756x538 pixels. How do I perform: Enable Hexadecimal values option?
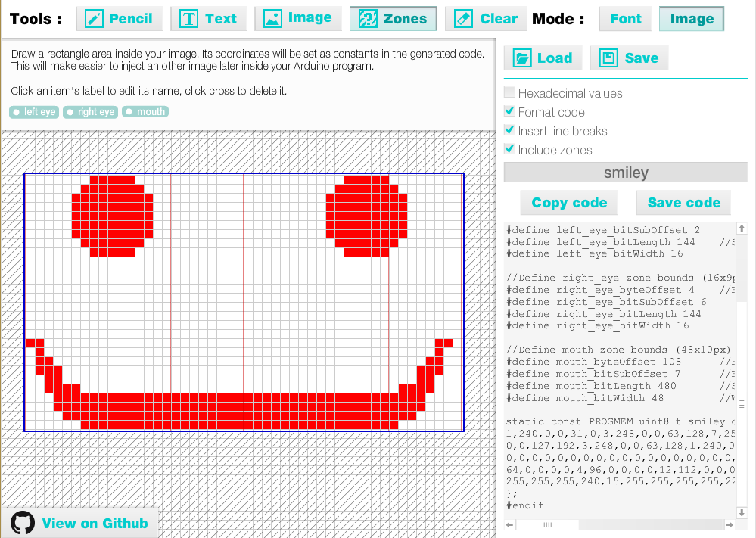click(509, 93)
